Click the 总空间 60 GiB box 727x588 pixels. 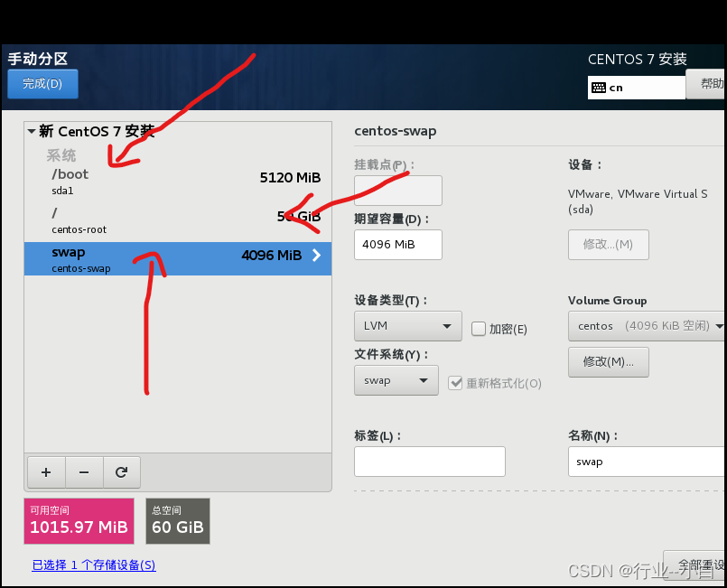pos(178,521)
